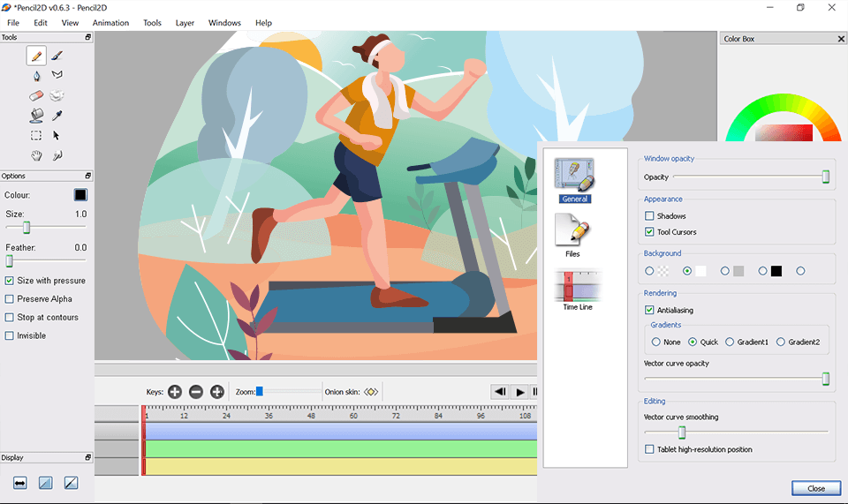Float the Tools panel via undock icon
This screenshot has width=848, height=504.
pos(87,38)
